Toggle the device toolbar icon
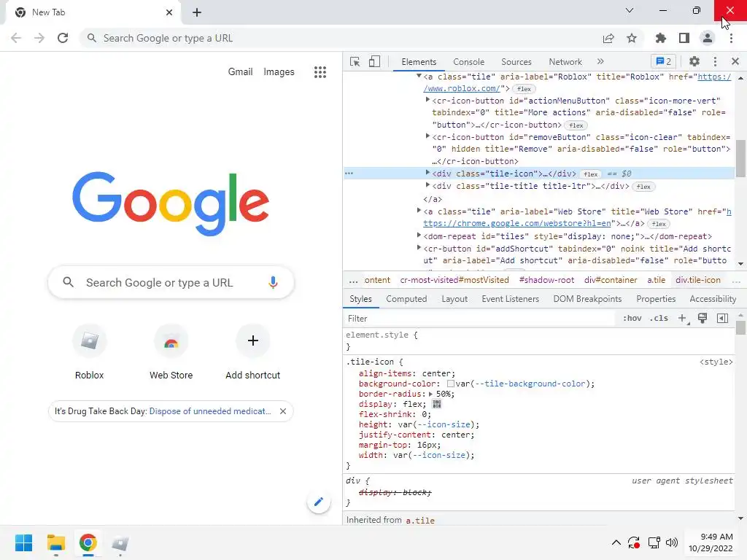 click(374, 61)
